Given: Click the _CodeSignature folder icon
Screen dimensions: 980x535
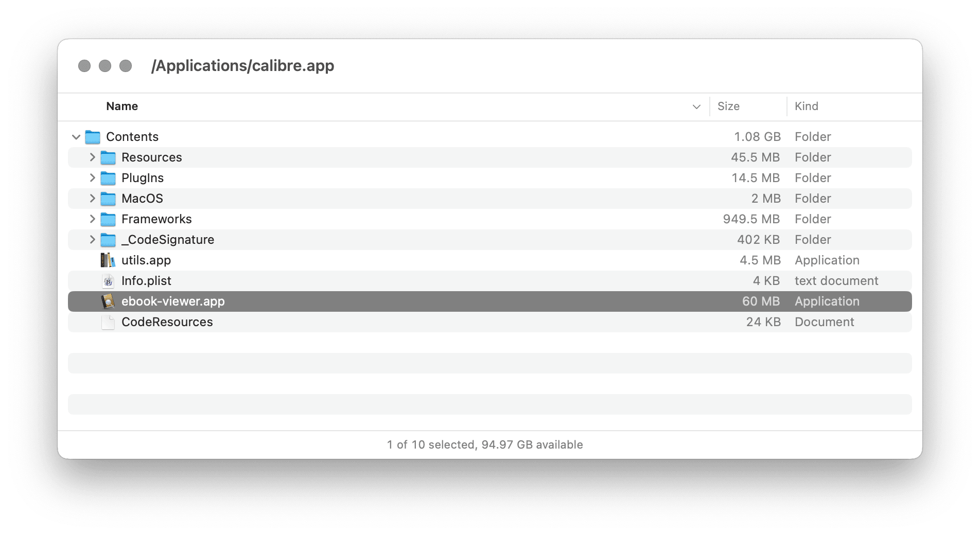Looking at the screenshot, I should 108,240.
